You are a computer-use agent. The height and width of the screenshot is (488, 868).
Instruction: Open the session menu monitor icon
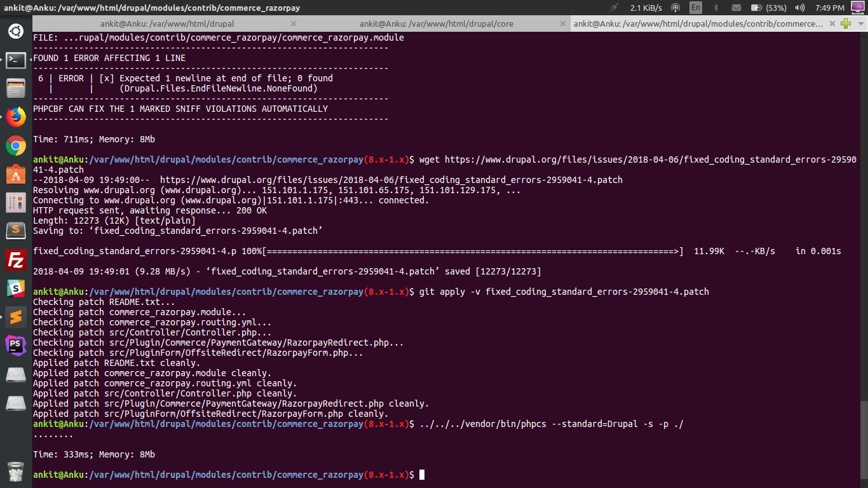click(857, 8)
